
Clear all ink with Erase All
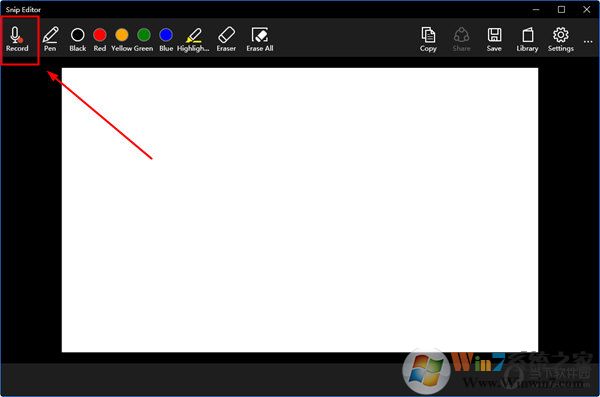[x=260, y=39]
